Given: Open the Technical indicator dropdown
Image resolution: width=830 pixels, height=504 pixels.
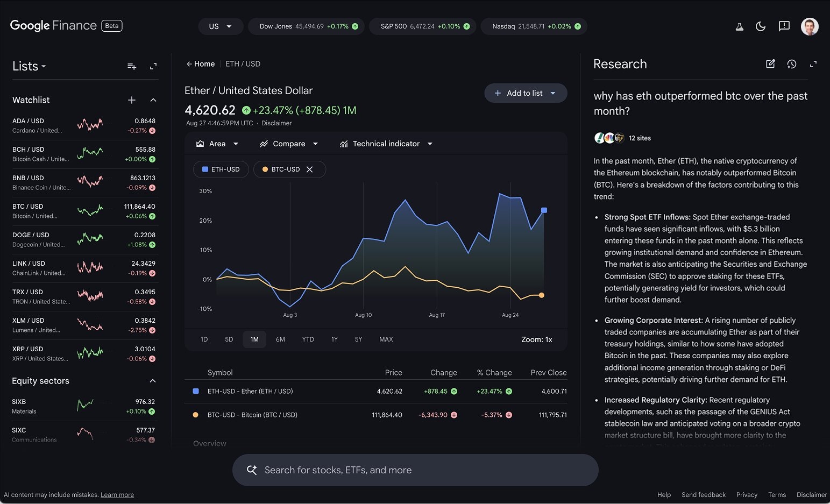Looking at the screenshot, I should click(x=386, y=144).
